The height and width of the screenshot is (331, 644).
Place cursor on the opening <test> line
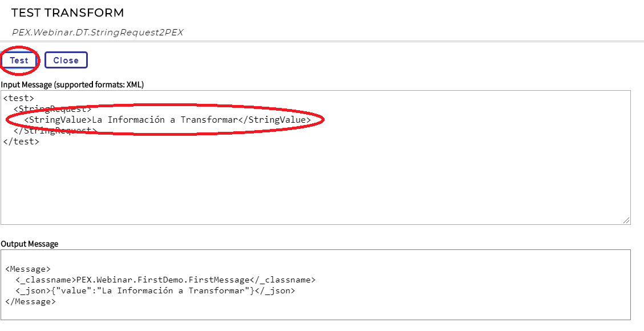(18, 98)
